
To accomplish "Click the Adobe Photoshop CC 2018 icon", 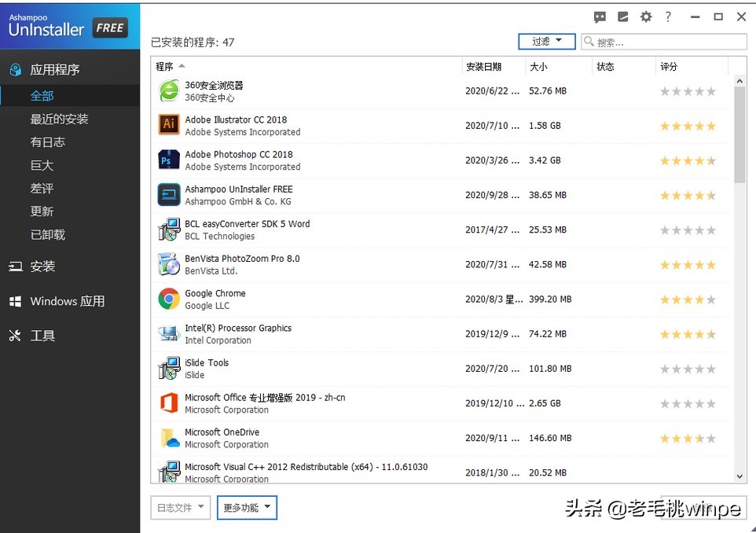I will [169, 160].
